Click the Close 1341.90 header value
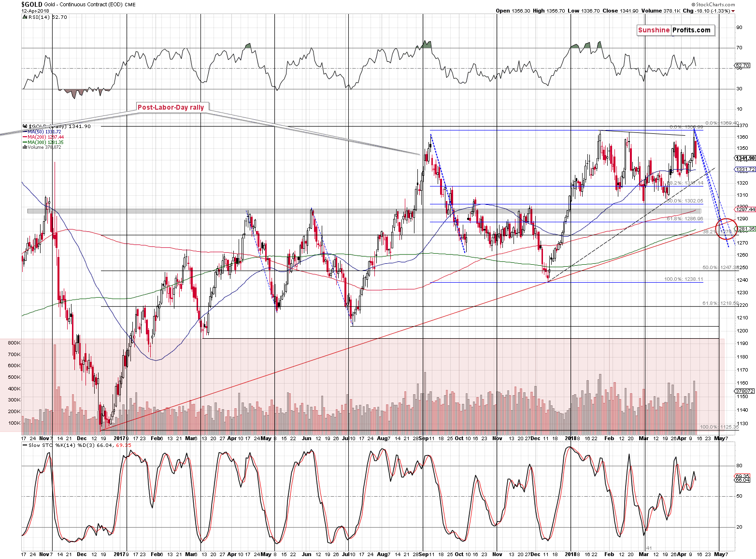Screen dimensions: 756x559 pyautogui.click(x=620, y=11)
